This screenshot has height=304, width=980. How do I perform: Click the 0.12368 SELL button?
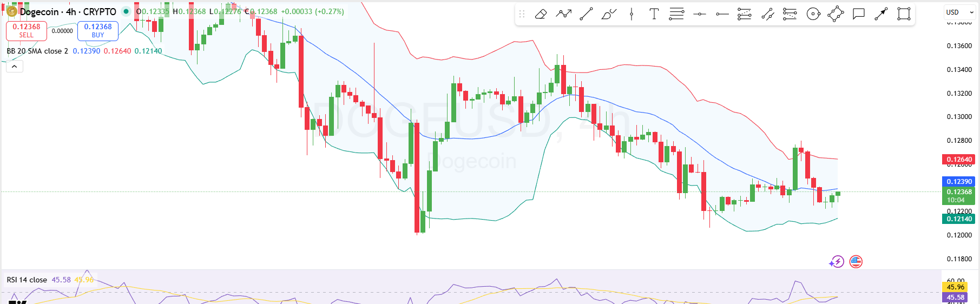pos(27,31)
